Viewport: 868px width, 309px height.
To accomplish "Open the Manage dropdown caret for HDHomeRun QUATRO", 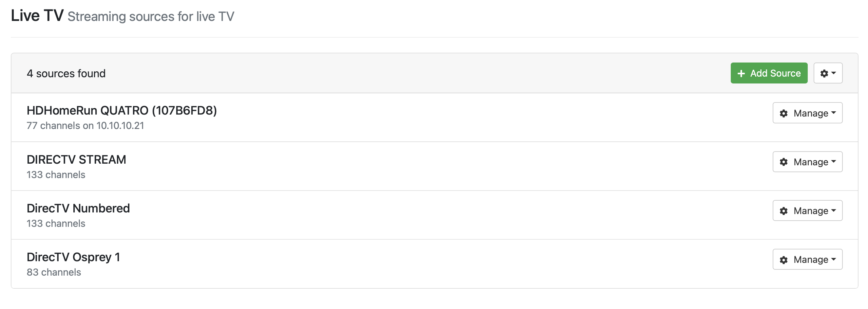I will [x=834, y=113].
